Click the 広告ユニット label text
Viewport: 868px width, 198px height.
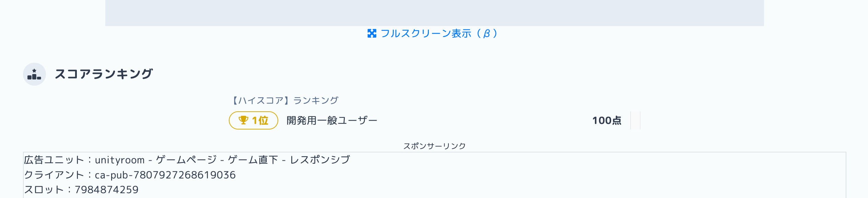pyautogui.click(x=54, y=160)
